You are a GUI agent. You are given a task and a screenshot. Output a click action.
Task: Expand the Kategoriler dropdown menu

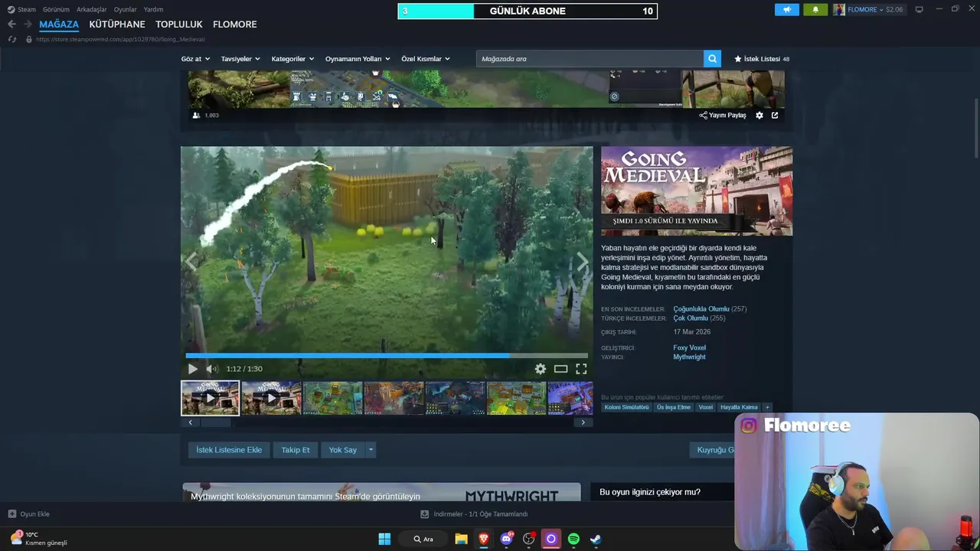click(x=293, y=59)
